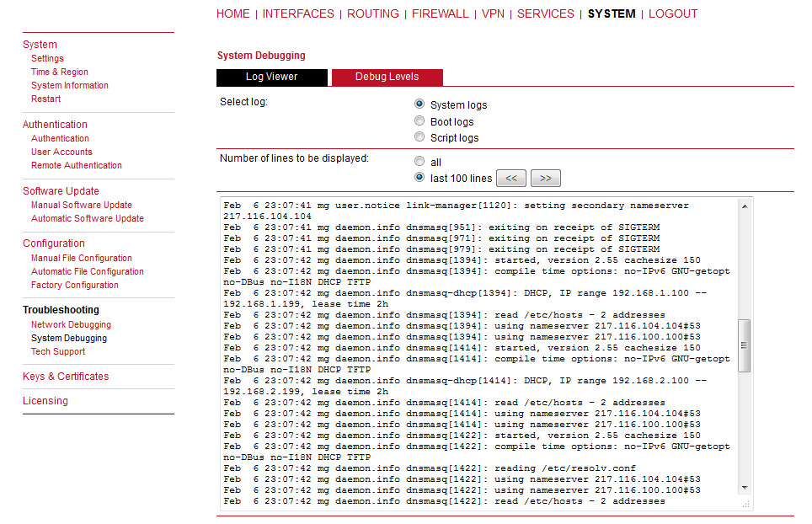Click the >> next lines button
The image size is (812, 524).
(545, 178)
